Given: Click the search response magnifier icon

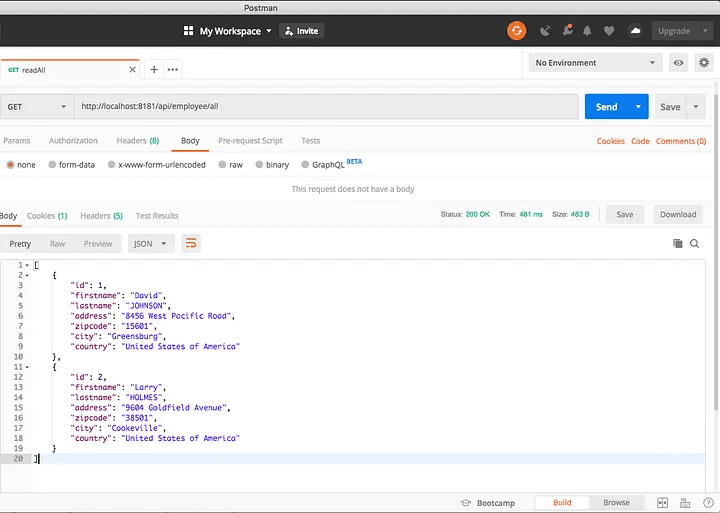Looking at the screenshot, I should [x=695, y=243].
